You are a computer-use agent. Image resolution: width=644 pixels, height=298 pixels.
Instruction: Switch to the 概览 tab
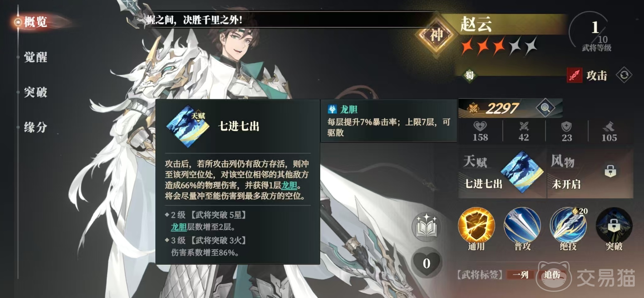(x=35, y=22)
